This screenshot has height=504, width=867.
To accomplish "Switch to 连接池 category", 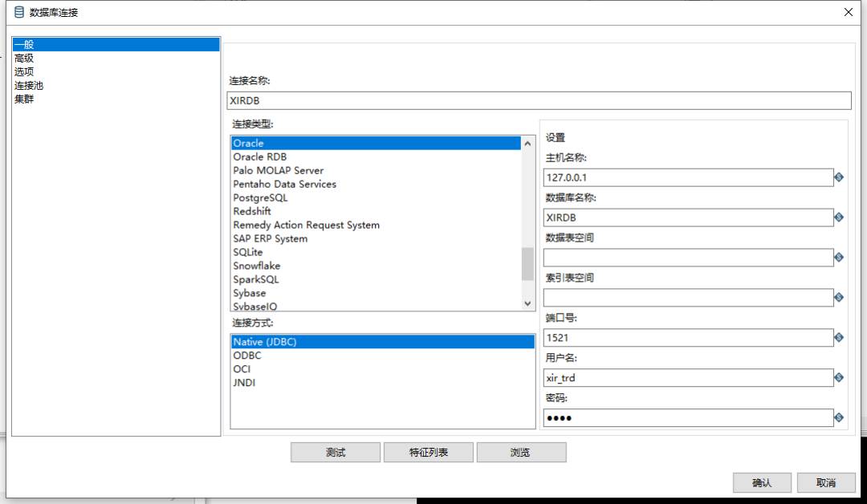I will pyautogui.click(x=29, y=86).
